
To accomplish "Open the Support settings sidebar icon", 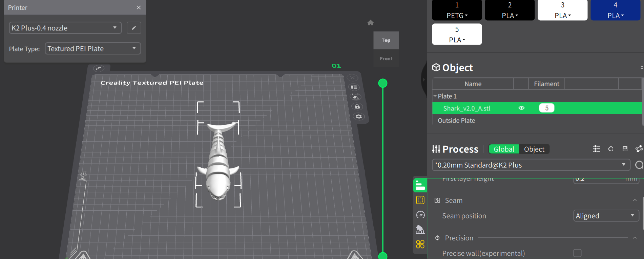I will coord(420,230).
